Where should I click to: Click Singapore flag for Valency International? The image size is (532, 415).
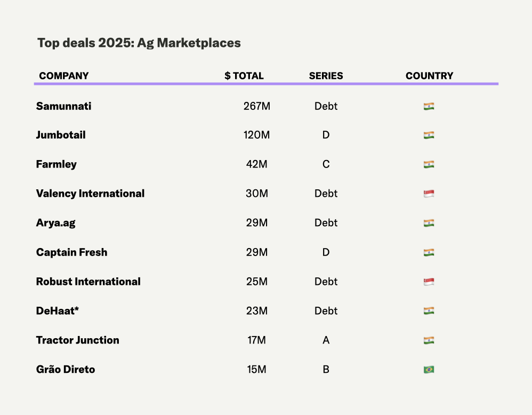click(x=429, y=194)
